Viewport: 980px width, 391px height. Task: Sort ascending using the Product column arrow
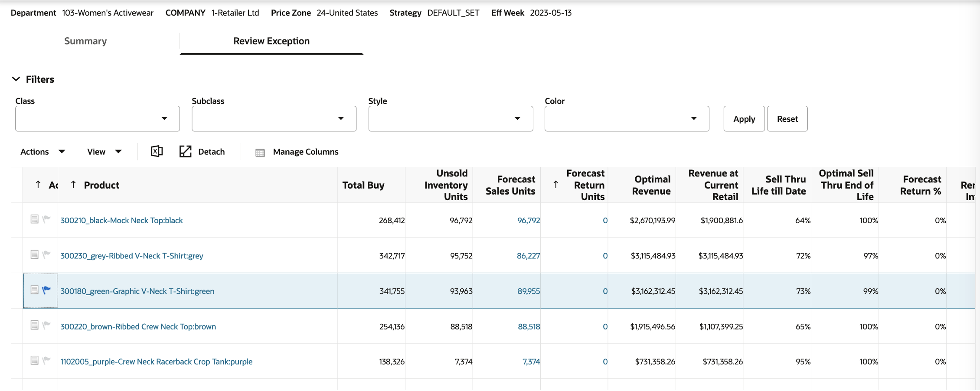point(73,185)
